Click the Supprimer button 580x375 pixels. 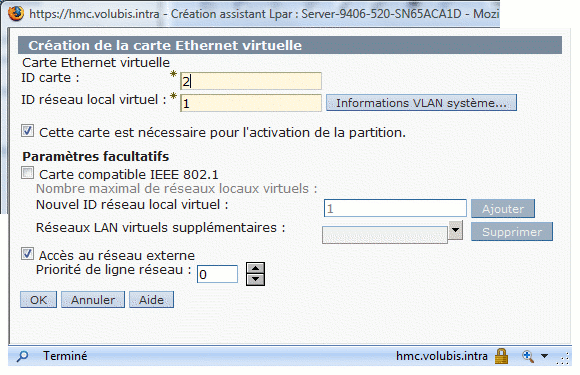pos(512,232)
